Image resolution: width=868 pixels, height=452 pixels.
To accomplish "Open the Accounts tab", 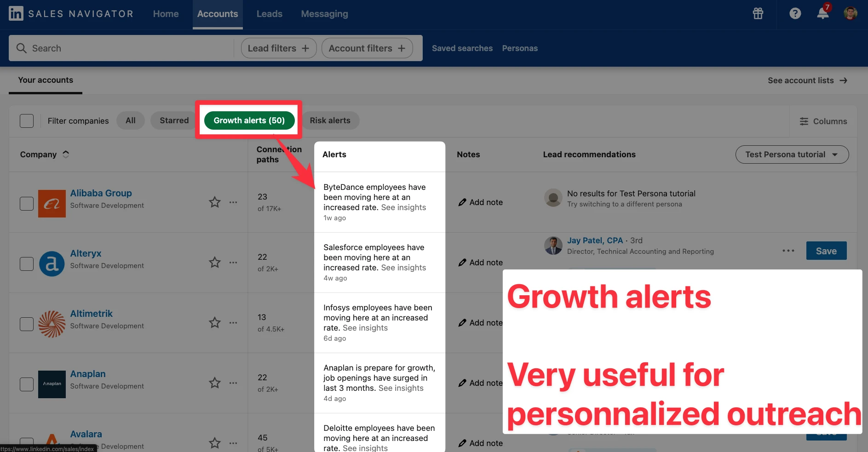I will pyautogui.click(x=218, y=14).
